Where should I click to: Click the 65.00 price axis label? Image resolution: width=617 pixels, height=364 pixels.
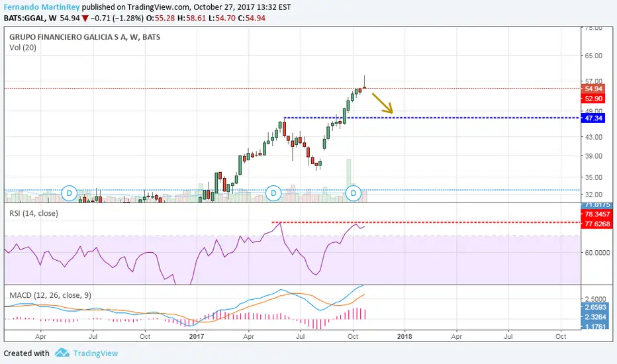point(593,56)
